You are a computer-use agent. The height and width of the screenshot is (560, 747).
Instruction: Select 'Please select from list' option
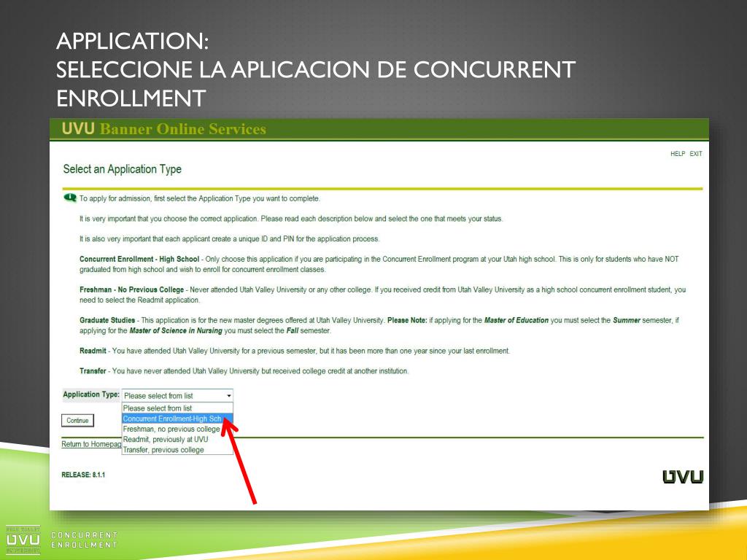pos(177,408)
